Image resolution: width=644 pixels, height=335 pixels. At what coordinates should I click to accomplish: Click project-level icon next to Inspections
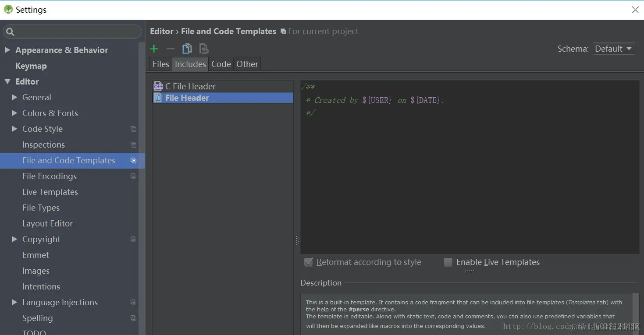(134, 145)
